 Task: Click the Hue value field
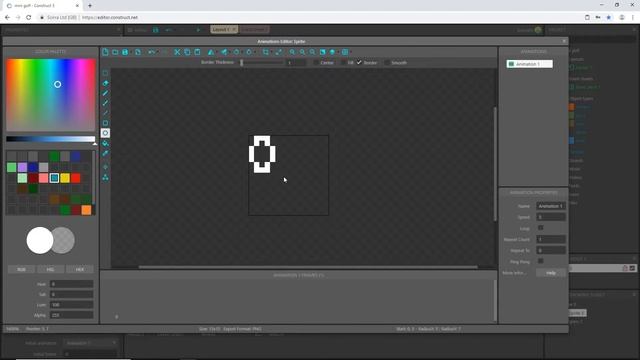pyautogui.click(x=71, y=284)
